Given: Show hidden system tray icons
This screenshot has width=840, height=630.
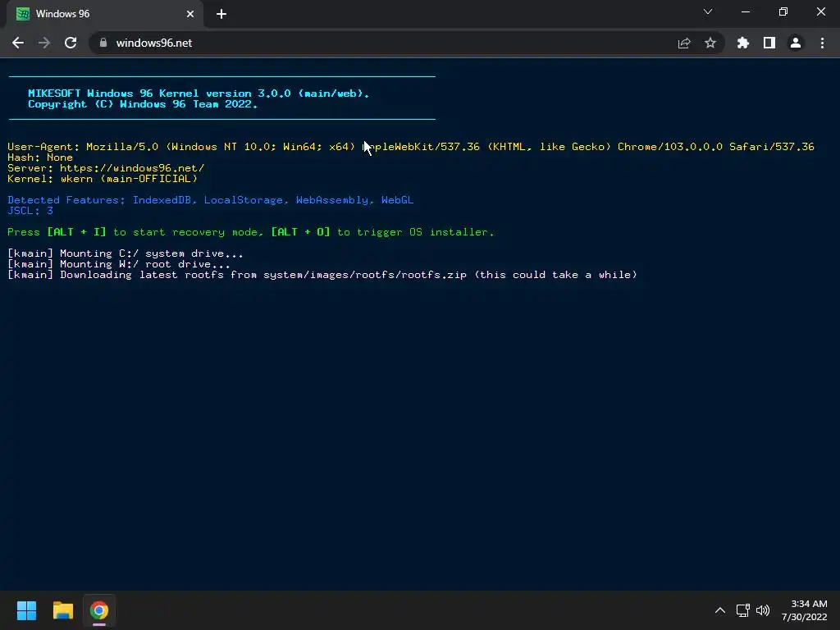Looking at the screenshot, I should pyautogui.click(x=720, y=610).
